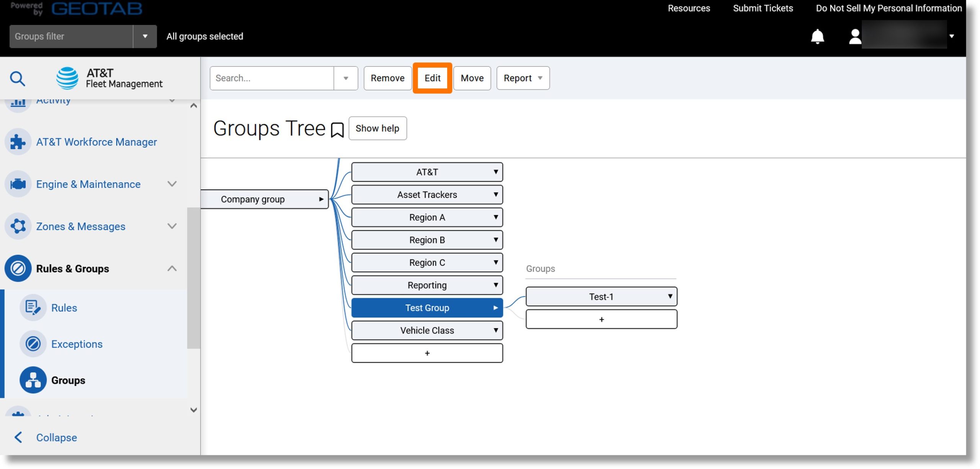Expand the AT&T group node arrow
980x469 pixels.
click(x=496, y=172)
